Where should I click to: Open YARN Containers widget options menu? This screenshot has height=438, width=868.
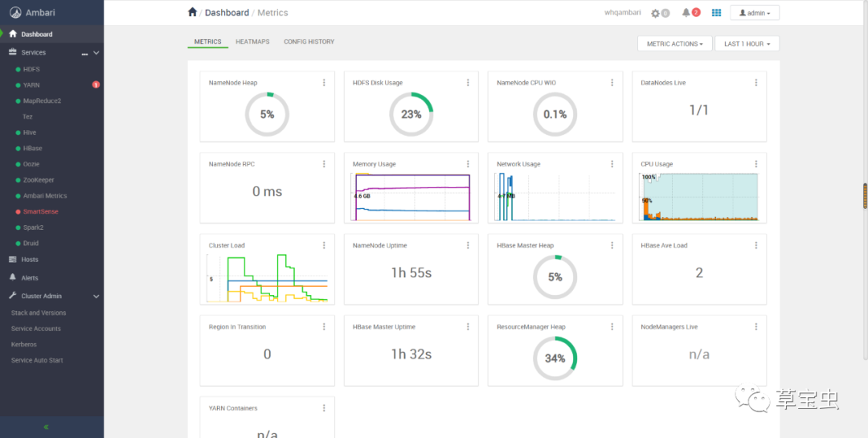click(x=324, y=408)
